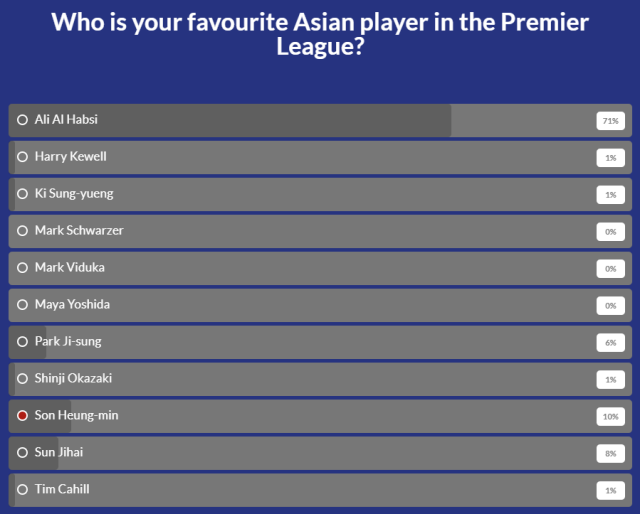Choose the Sun Jihai radio button
Viewport: 640px width, 514px height.
(22, 452)
